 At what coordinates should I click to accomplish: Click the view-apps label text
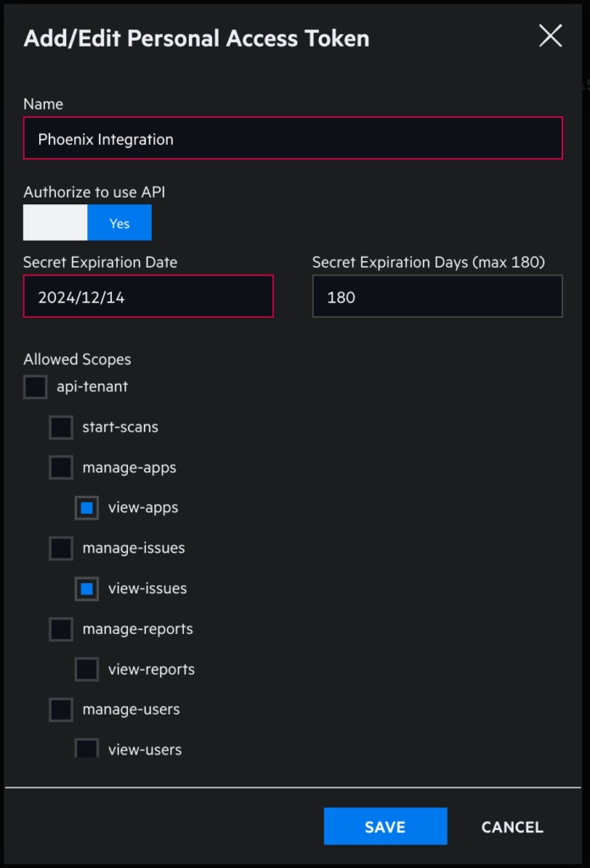click(x=143, y=509)
